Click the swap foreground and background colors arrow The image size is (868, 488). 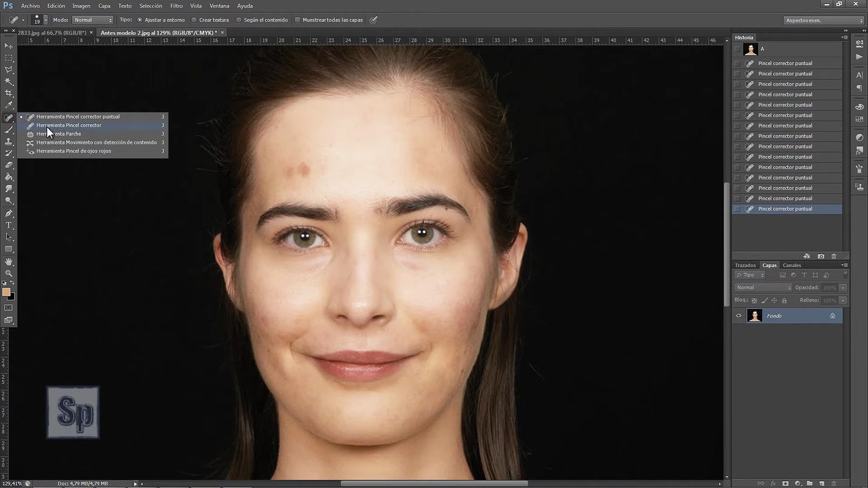pos(12,283)
